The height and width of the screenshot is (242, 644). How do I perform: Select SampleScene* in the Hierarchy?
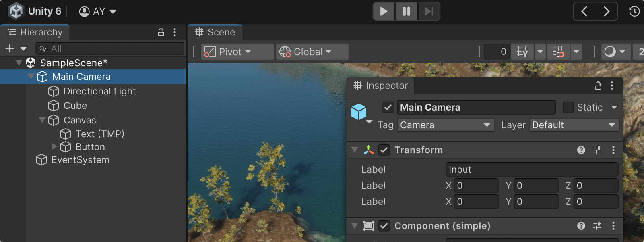point(74,63)
